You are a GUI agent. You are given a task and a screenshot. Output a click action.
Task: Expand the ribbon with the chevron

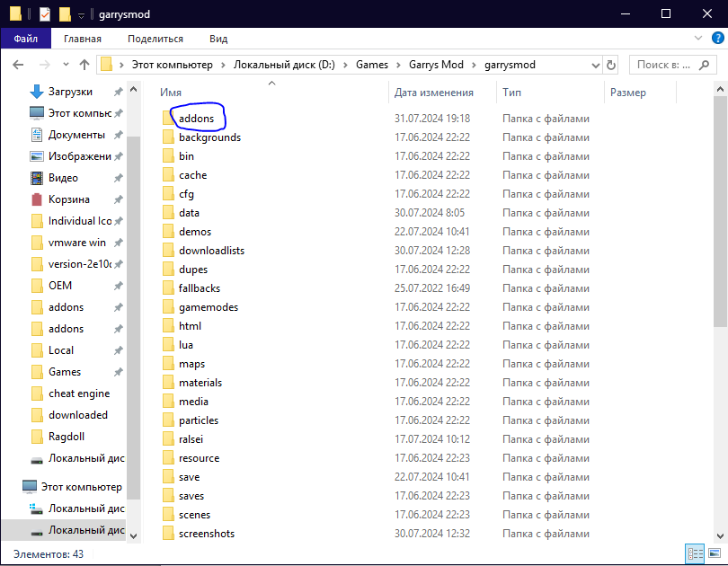[x=699, y=39]
